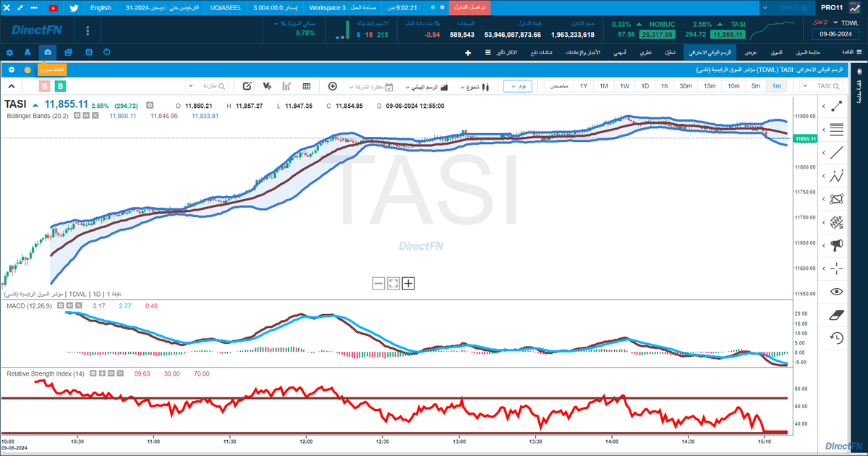Select the megaphone annotation tool
The image size is (868, 456).
coord(837,244)
